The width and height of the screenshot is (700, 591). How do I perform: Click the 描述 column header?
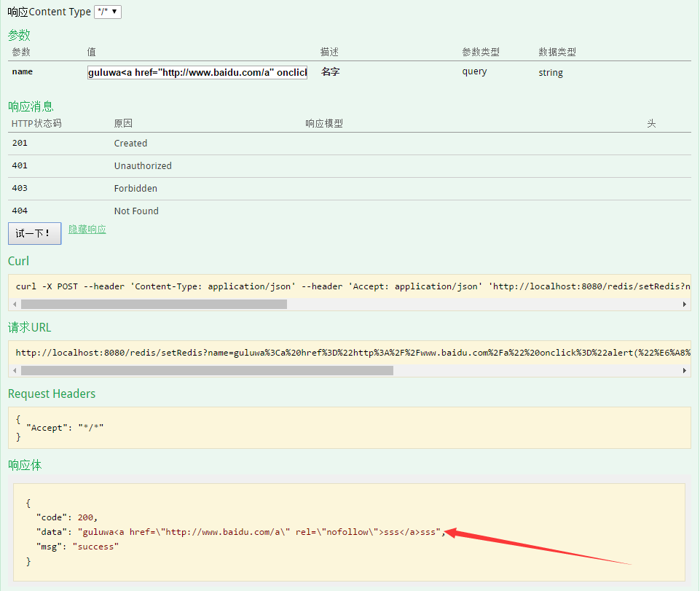click(329, 52)
